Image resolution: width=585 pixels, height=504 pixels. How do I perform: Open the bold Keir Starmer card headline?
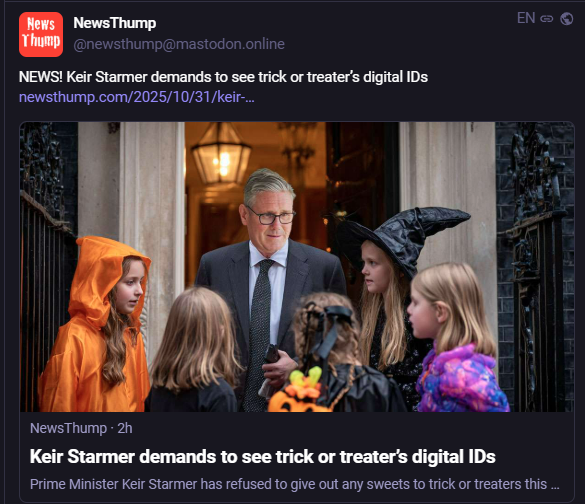pyautogui.click(x=263, y=456)
